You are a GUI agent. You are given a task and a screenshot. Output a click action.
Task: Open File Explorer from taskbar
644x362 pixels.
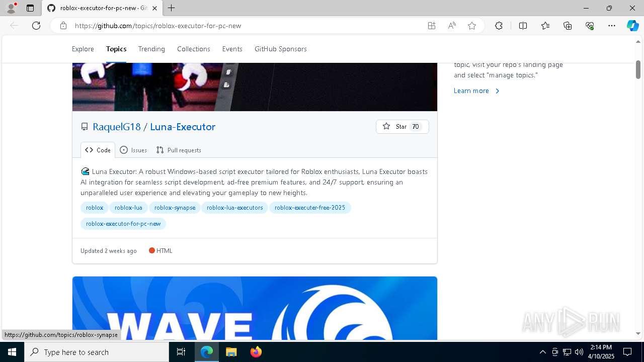point(231,352)
